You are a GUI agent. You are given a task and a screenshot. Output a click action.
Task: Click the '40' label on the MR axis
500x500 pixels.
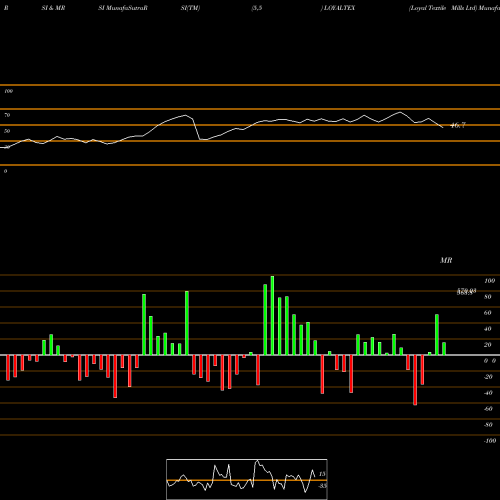pyautogui.click(x=488, y=329)
